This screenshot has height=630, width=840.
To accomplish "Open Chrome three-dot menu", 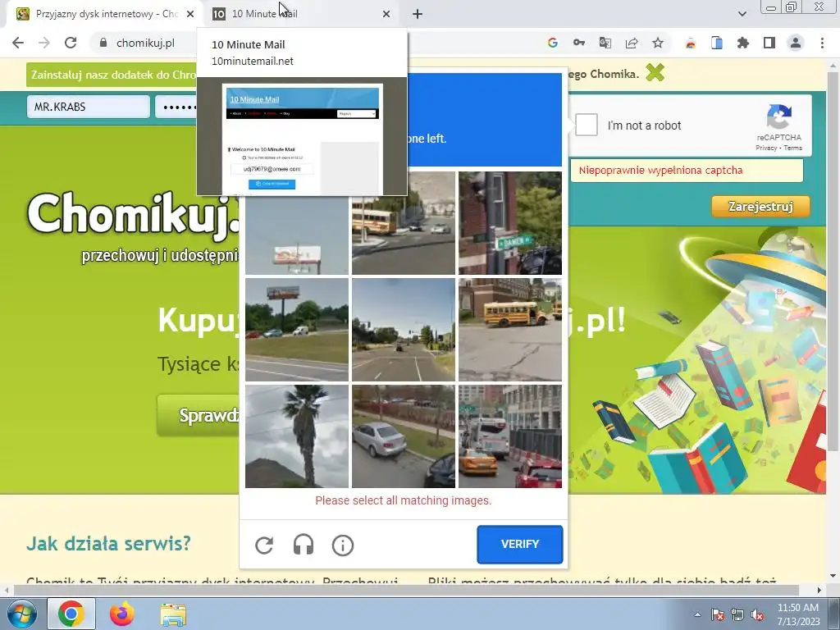I will click(x=822, y=43).
